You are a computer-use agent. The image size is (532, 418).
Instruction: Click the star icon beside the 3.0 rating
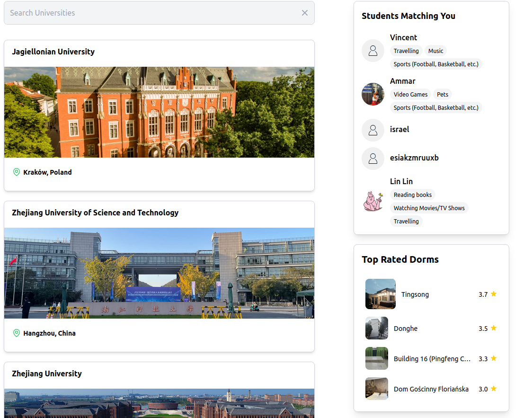pos(494,389)
